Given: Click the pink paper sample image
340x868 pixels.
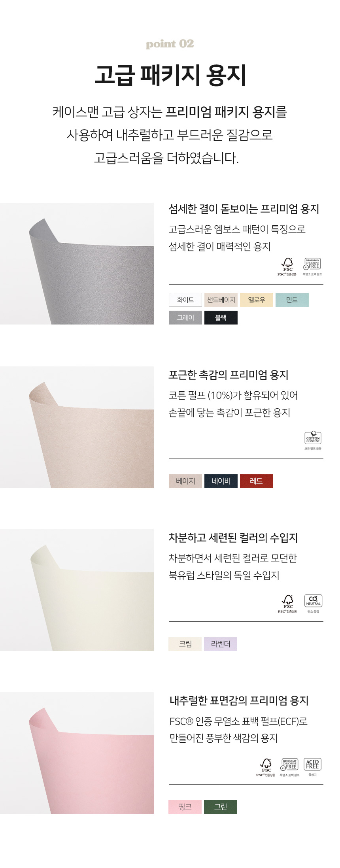Looking at the screenshot, I should click(x=77, y=753).
